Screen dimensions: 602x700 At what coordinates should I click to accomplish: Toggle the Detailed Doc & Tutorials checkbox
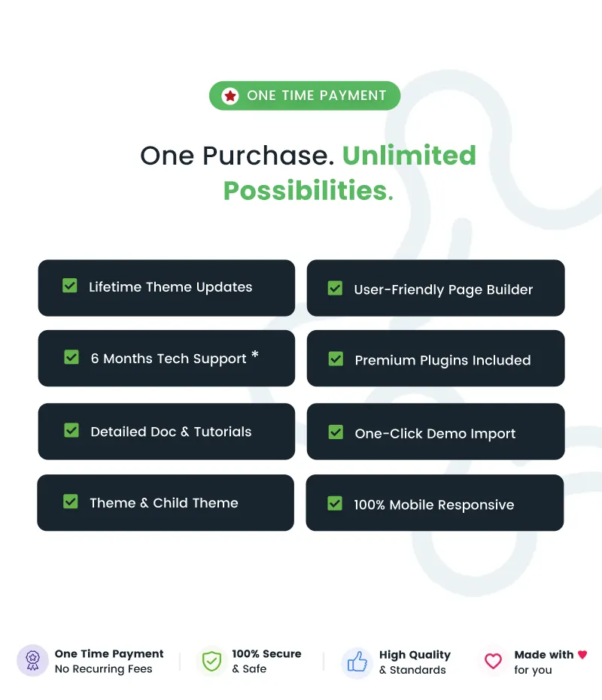tap(71, 430)
